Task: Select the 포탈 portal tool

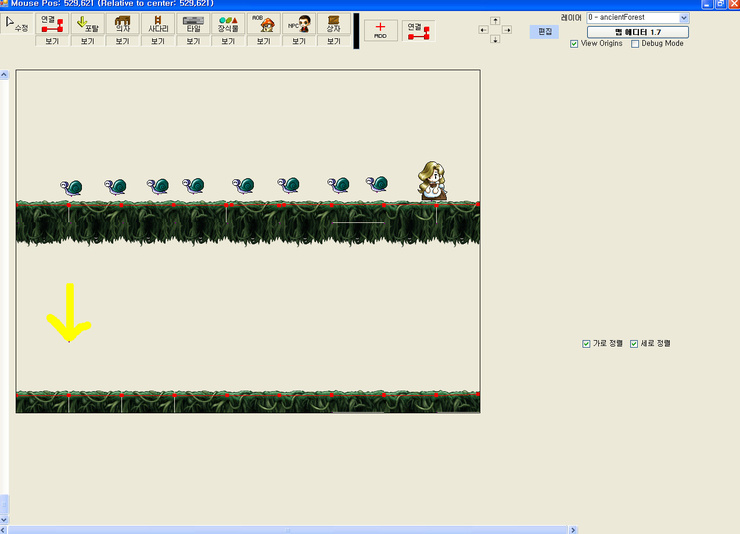Action: coord(87,24)
